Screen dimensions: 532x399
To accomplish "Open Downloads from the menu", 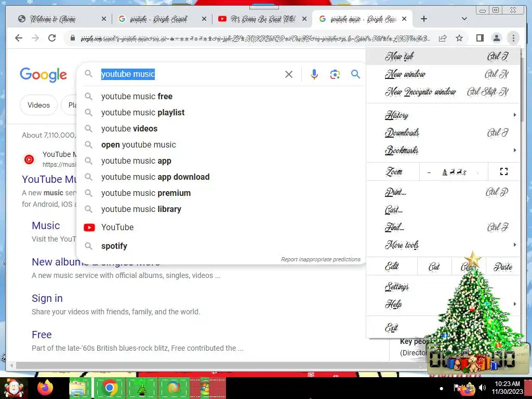I will [x=444, y=132].
